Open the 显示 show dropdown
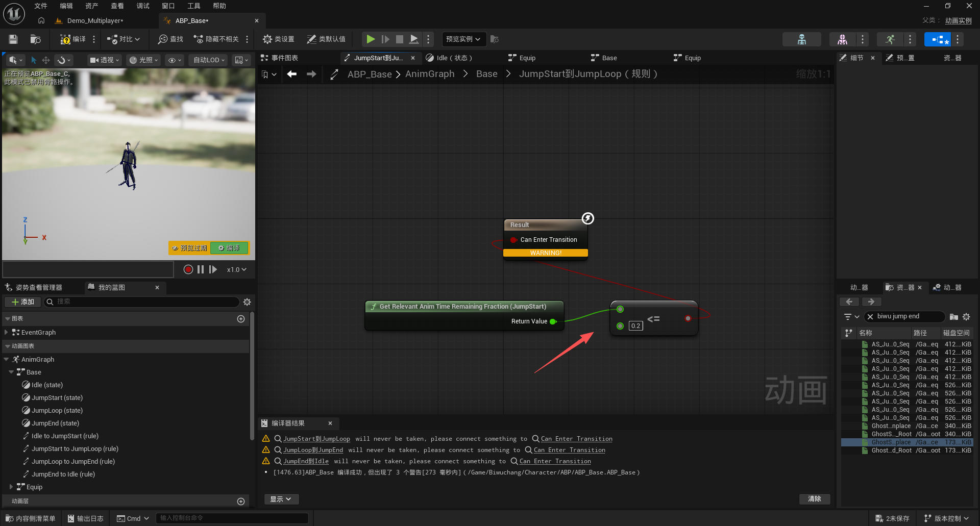Screen dimensions: 980x526 [x=281, y=499]
